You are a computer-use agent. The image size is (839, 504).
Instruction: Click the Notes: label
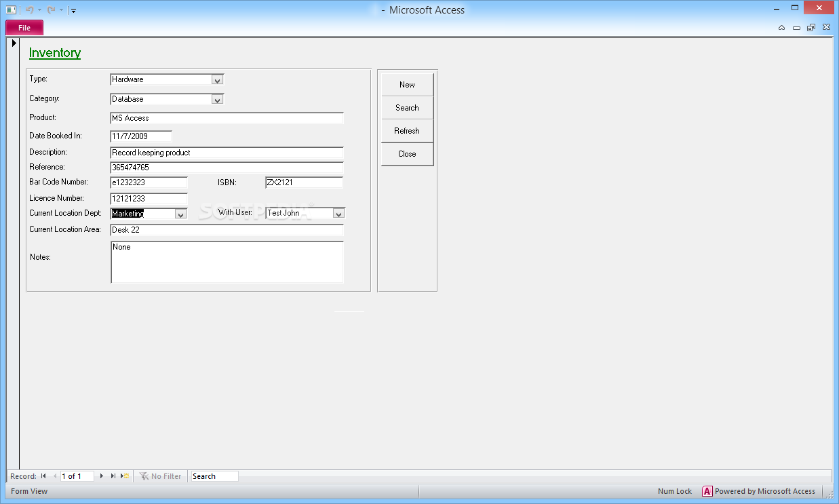coord(41,257)
